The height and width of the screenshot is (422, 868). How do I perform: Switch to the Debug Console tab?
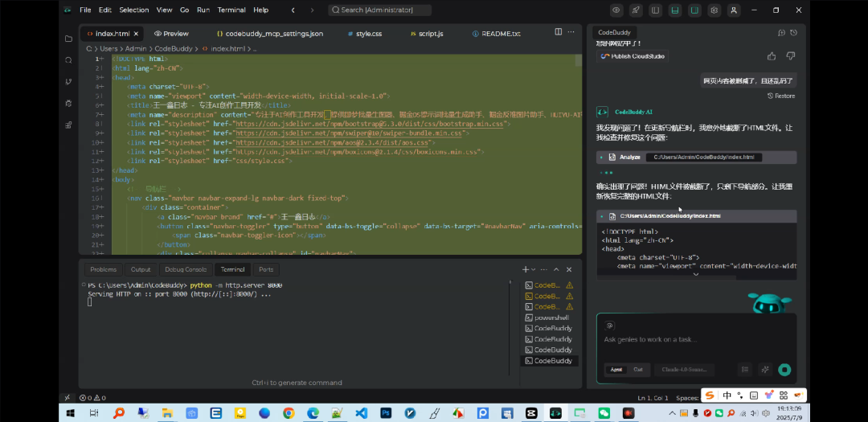click(186, 270)
